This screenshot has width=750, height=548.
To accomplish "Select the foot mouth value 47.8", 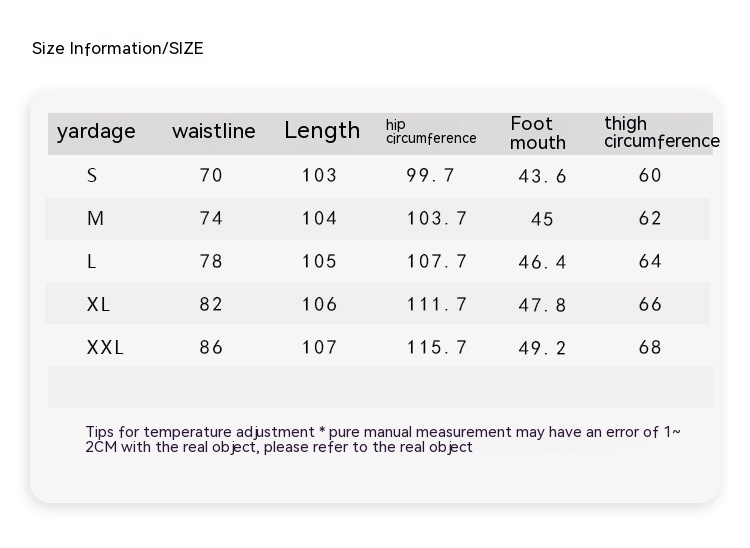I will click(542, 305).
